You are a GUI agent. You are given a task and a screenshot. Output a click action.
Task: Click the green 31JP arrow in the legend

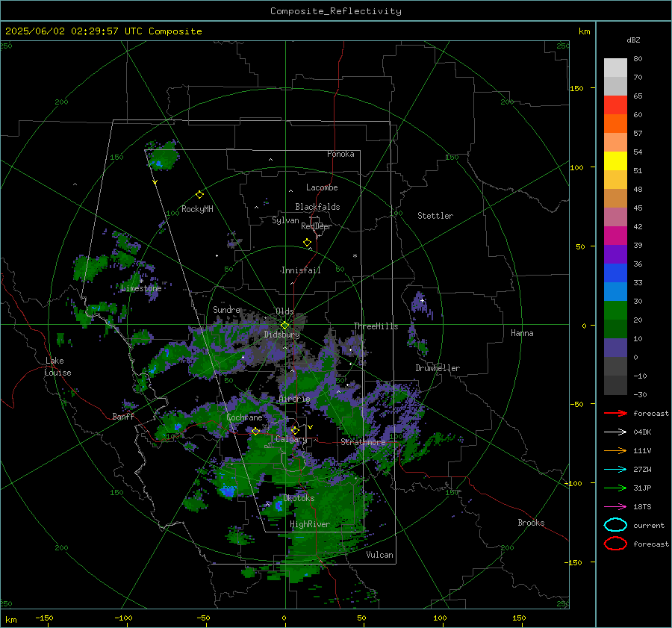(x=615, y=488)
